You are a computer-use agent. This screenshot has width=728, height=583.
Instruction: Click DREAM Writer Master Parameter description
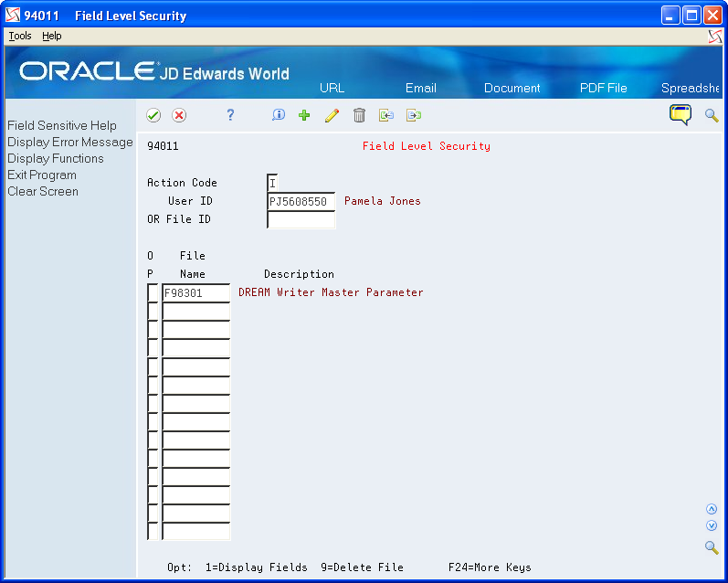pyautogui.click(x=331, y=292)
